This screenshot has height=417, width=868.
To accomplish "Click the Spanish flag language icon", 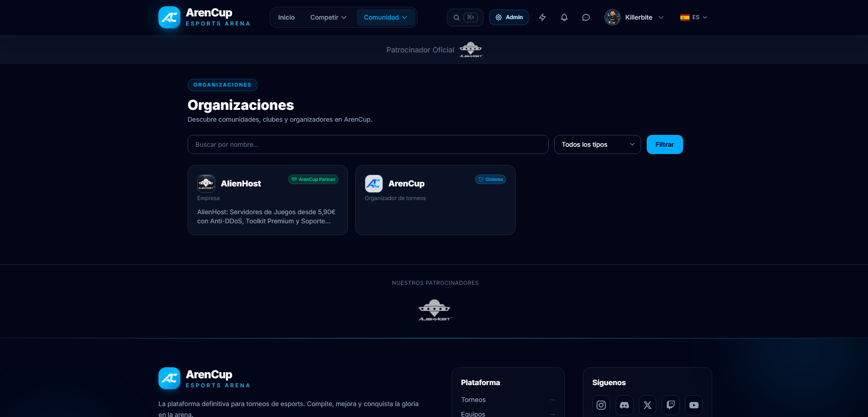I will [x=685, y=17].
